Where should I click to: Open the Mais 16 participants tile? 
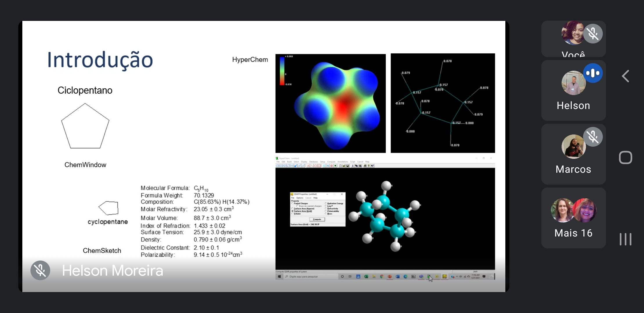pyautogui.click(x=573, y=218)
